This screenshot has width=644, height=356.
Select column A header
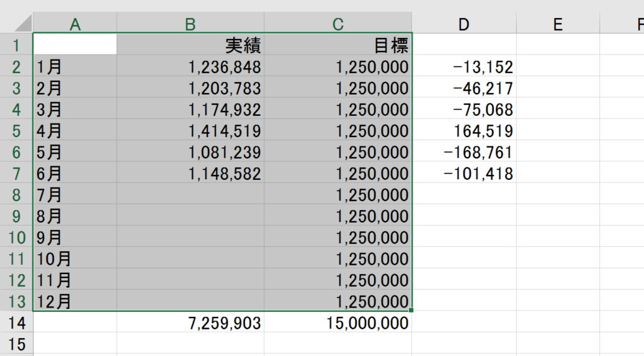[x=74, y=23]
